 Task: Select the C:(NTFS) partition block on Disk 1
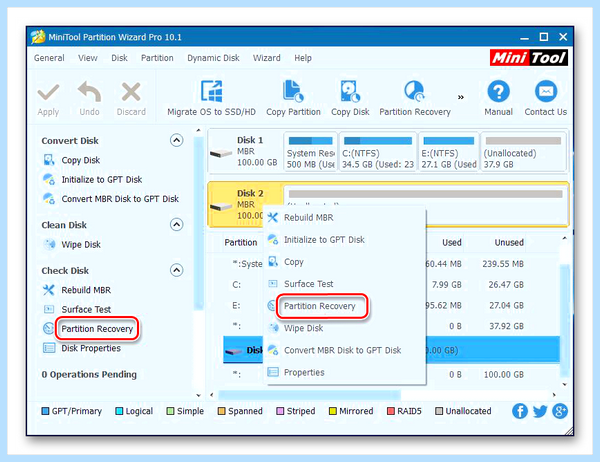pyautogui.click(x=378, y=152)
